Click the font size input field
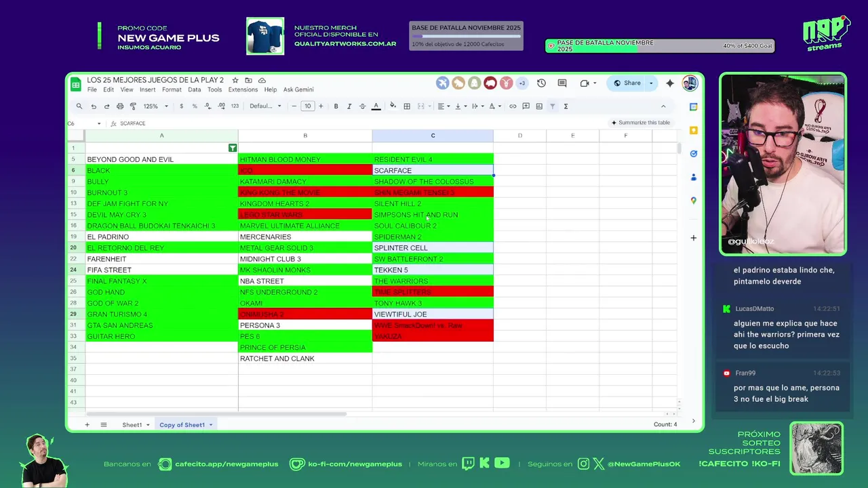The image size is (868, 488). 308,106
